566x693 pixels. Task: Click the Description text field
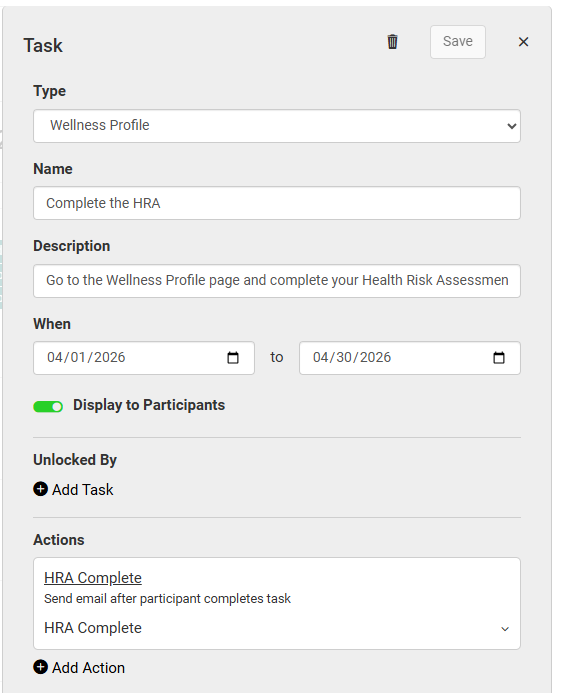click(277, 281)
